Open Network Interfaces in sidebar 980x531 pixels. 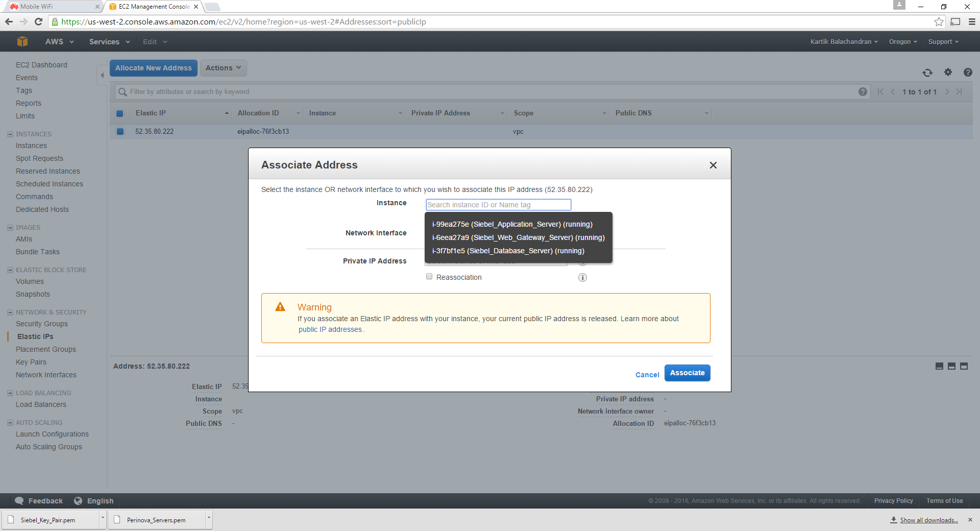tap(46, 375)
